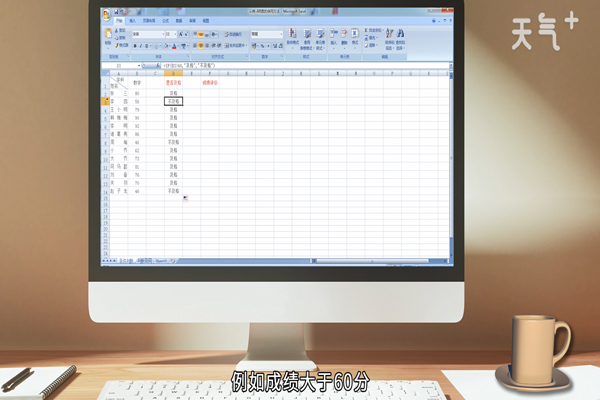The height and width of the screenshot is (400, 600).
Task: Click the Increase Decimal icon
Action: coord(275,46)
